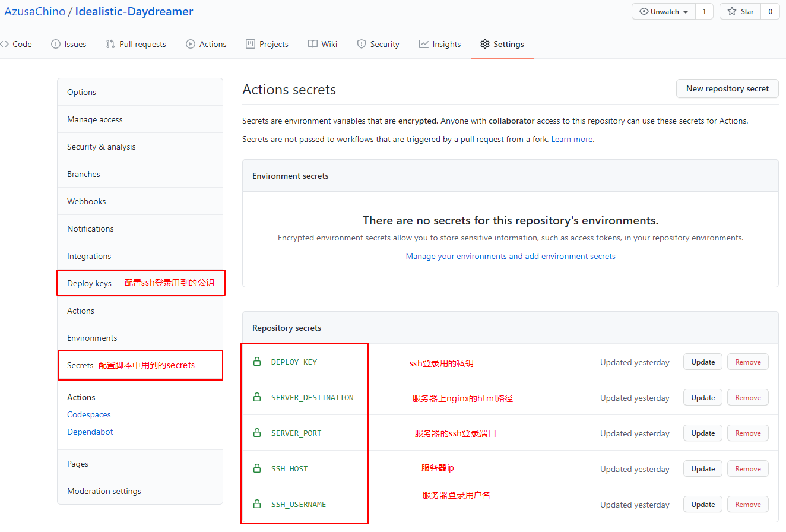This screenshot has height=532, width=786.
Task: Open Manage access in sidebar
Action: [140, 119]
